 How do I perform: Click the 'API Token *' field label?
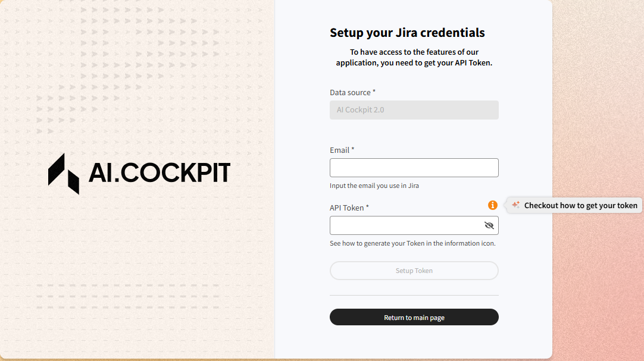tap(349, 208)
